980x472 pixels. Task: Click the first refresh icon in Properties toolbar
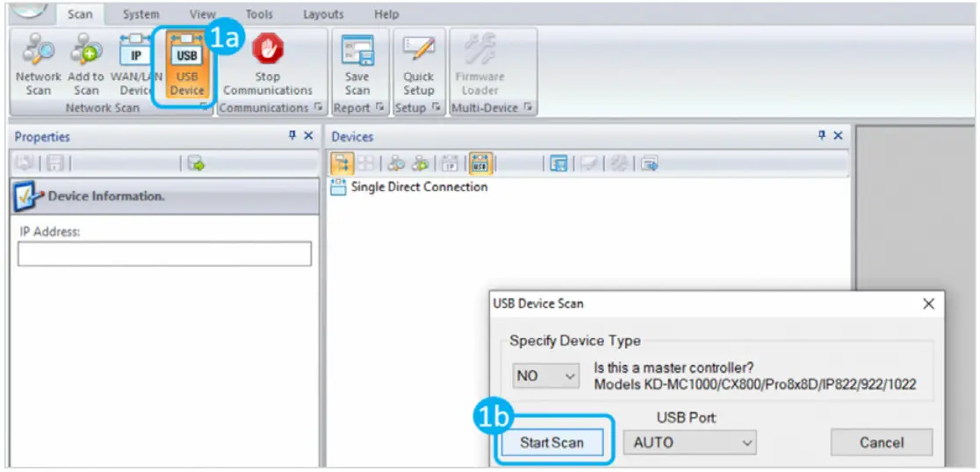pyautogui.click(x=25, y=164)
